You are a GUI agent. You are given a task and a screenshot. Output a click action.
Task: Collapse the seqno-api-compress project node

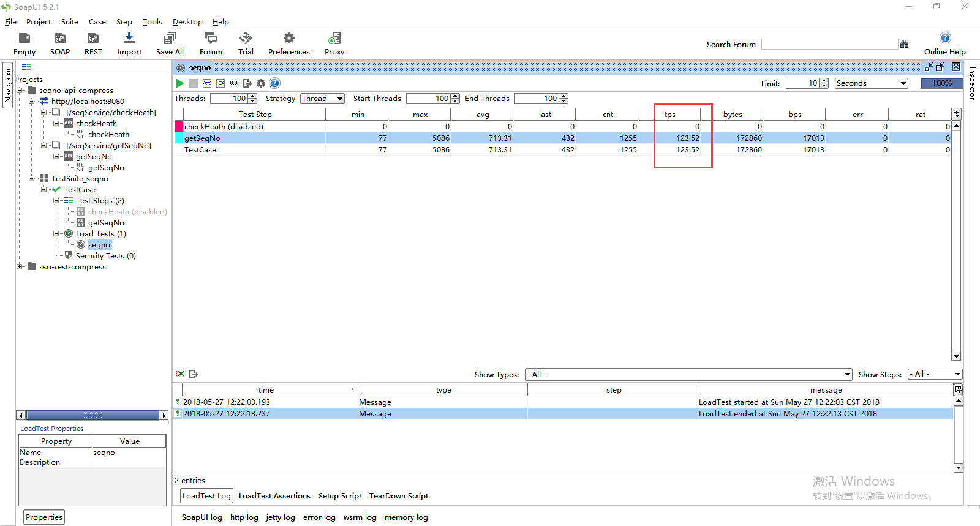[19, 91]
